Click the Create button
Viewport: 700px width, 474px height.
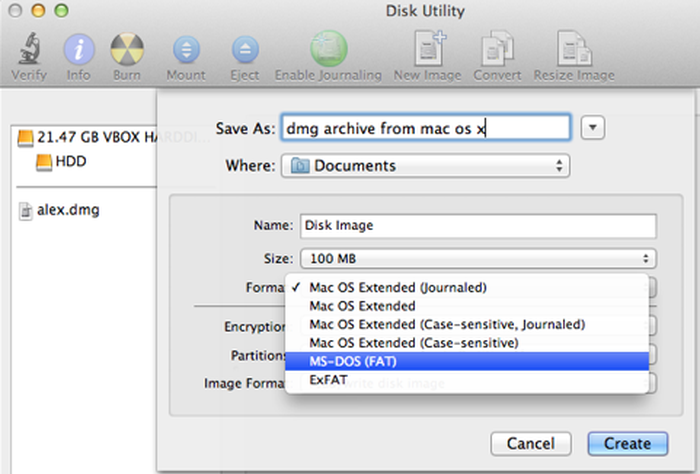(628, 444)
